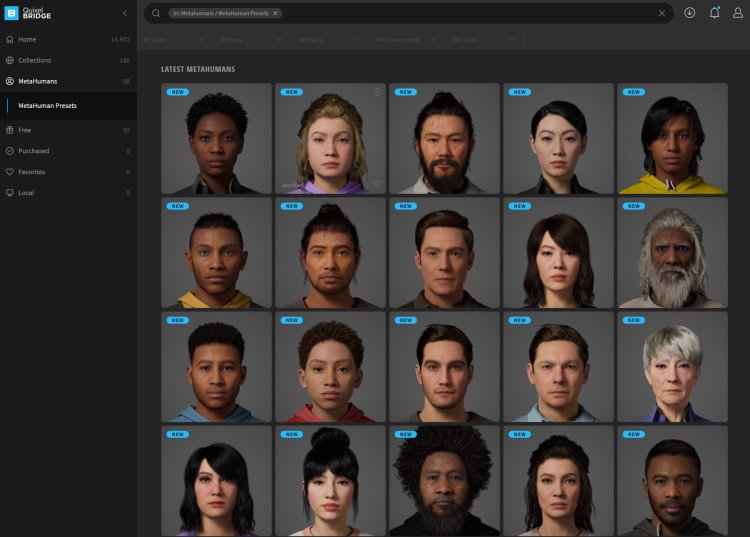
Task: Expand the All Types filter dropdown
Action: [x=175, y=40]
